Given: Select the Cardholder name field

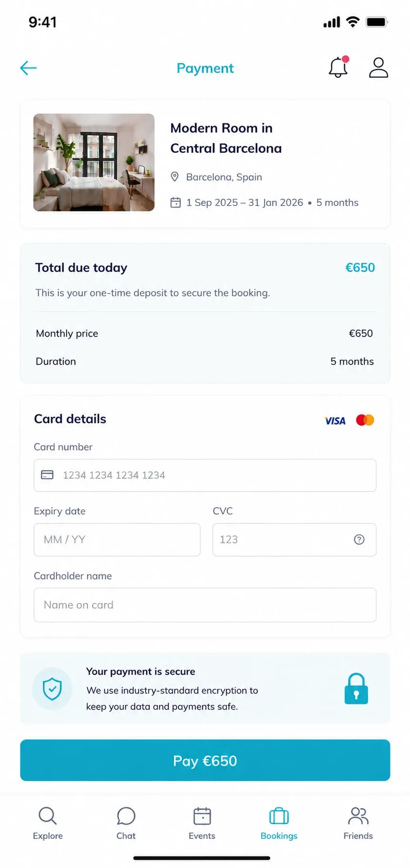Looking at the screenshot, I should [205, 605].
